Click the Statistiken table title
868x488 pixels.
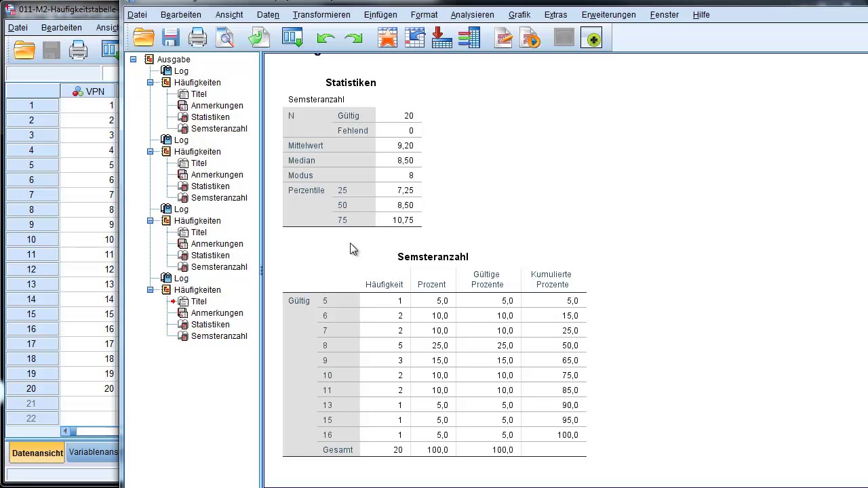(x=351, y=83)
